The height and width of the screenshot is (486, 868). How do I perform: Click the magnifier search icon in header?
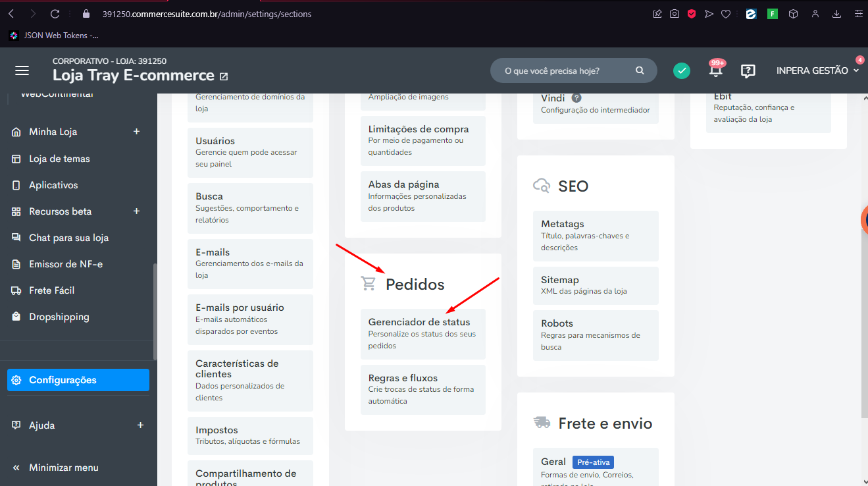640,70
